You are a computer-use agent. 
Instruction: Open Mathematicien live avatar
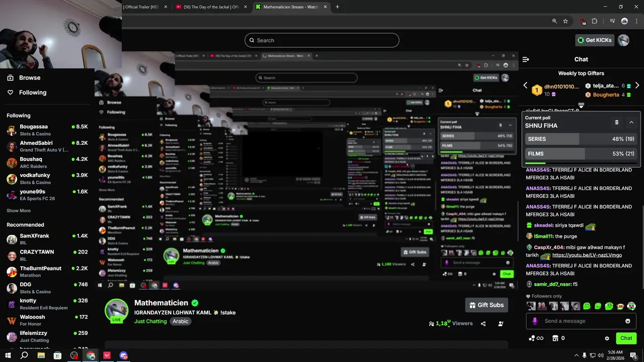point(116,310)
